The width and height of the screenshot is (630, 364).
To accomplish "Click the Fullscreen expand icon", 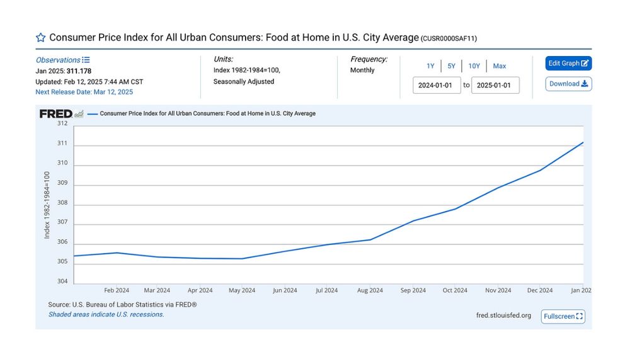I will coord(580,316).
